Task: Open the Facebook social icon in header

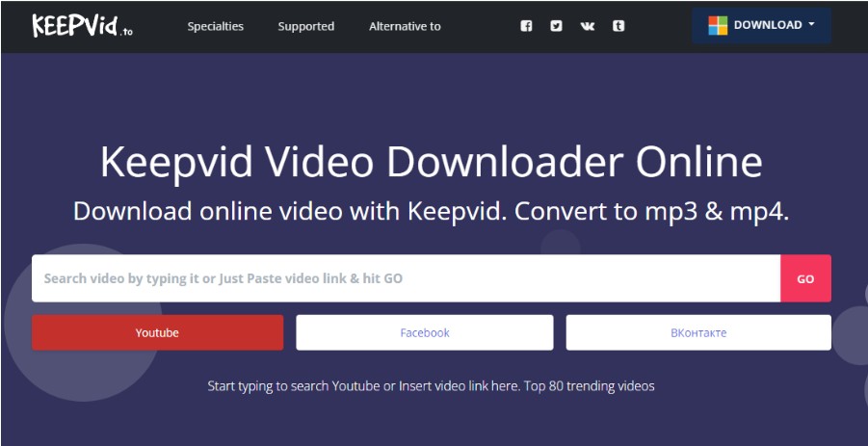Action: pyautogui.click(x=526, y=25)
